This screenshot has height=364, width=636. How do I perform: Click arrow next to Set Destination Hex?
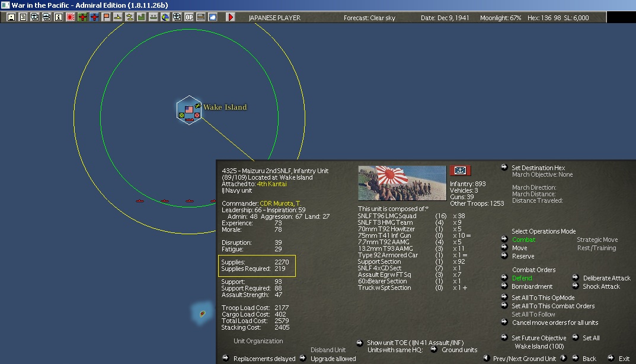(504, 167)
